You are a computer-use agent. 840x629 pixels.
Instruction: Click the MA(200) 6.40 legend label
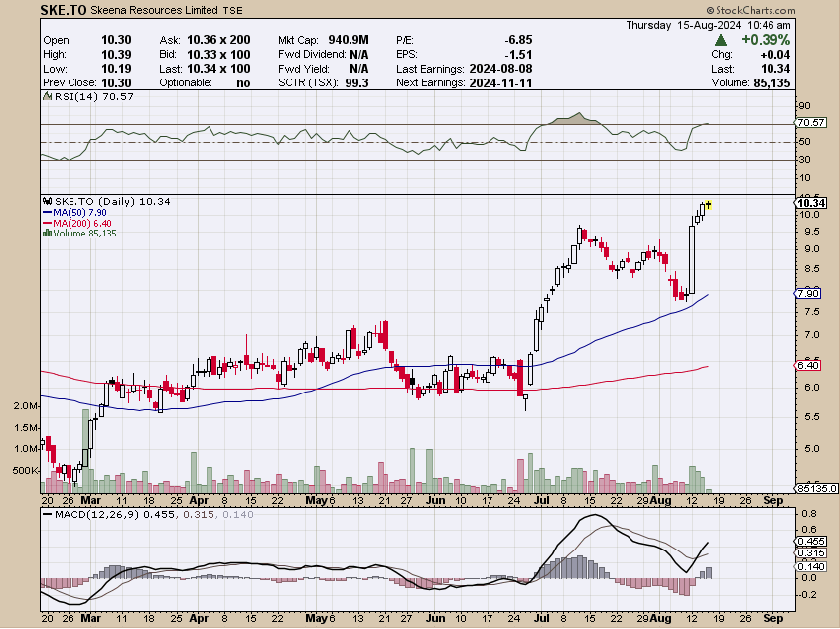pos(82,223)
